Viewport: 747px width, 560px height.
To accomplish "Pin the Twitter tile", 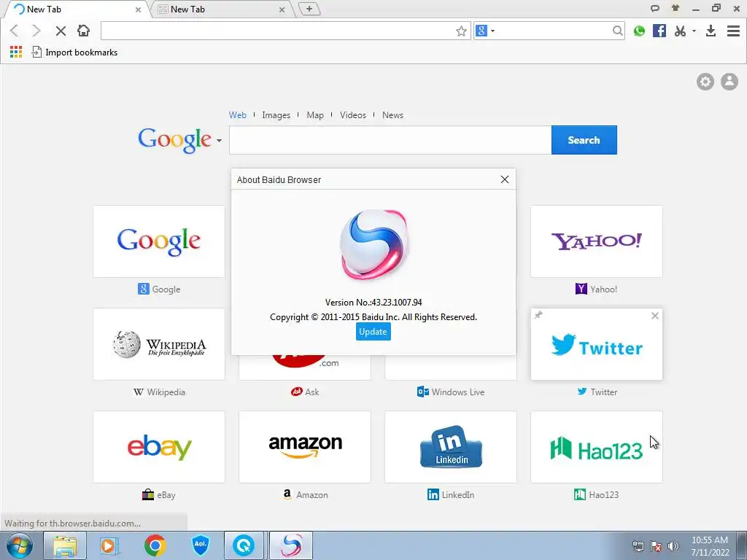I will click(539, 315).
